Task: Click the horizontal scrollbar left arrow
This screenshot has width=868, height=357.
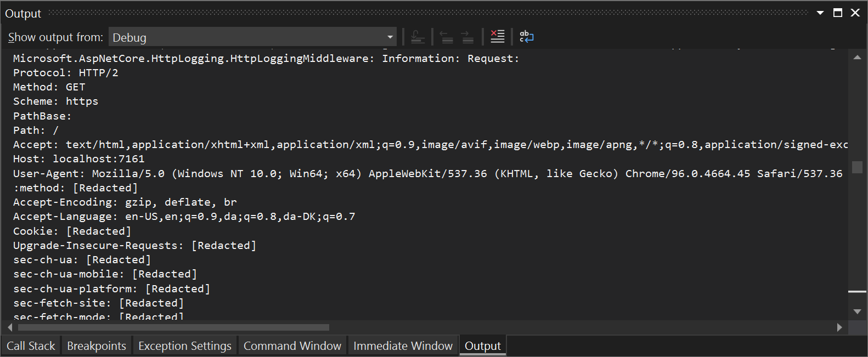Action: (x=10, y=327)
